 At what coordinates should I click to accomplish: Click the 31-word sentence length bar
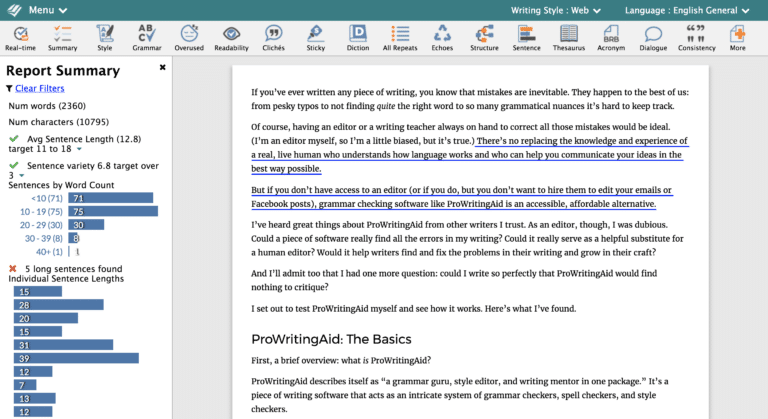[x=63, y=345]
